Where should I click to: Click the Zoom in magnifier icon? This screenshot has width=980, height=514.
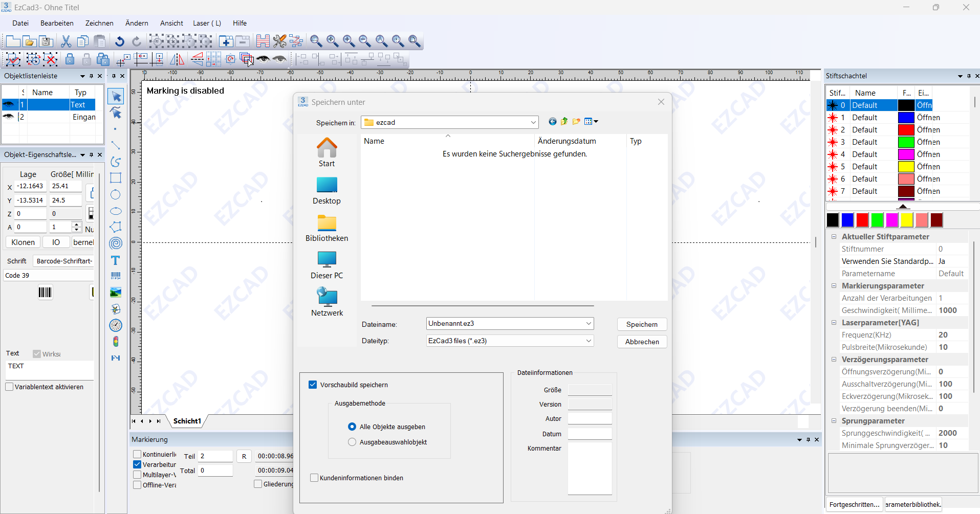349,41
